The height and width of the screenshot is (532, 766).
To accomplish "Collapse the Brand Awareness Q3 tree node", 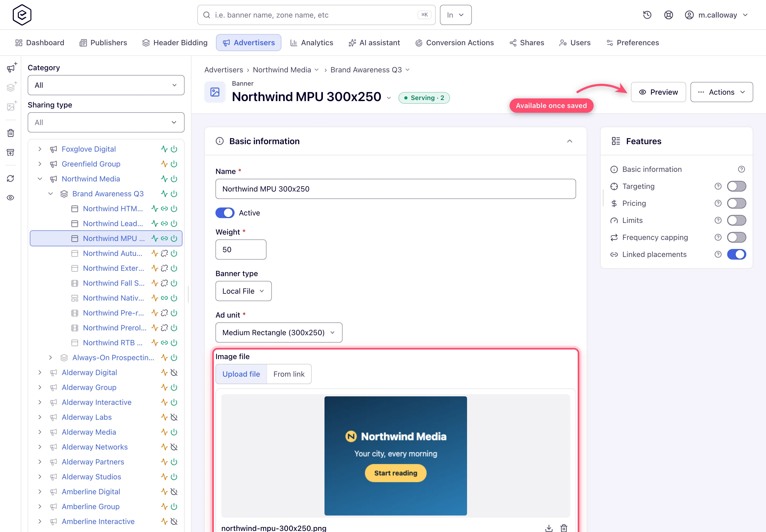I will 51,194.
